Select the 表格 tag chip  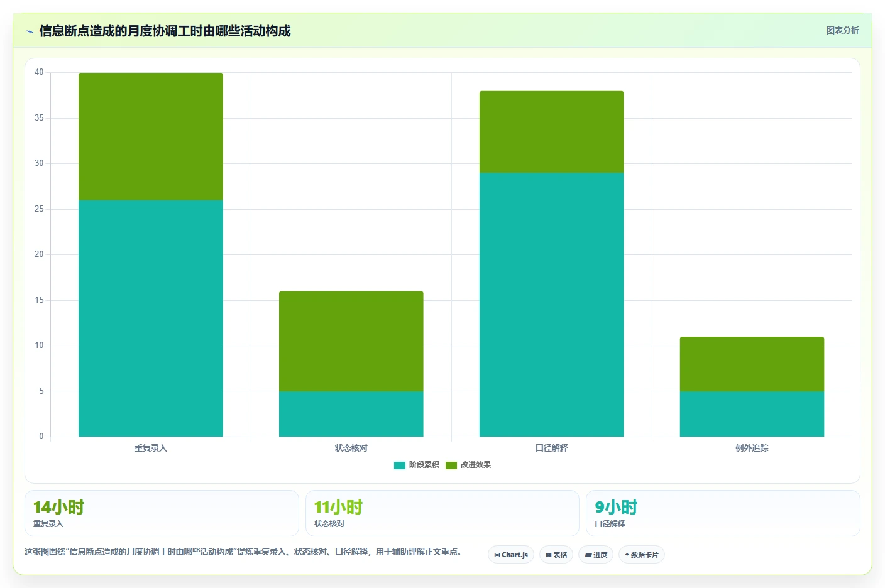click(556, 555)
